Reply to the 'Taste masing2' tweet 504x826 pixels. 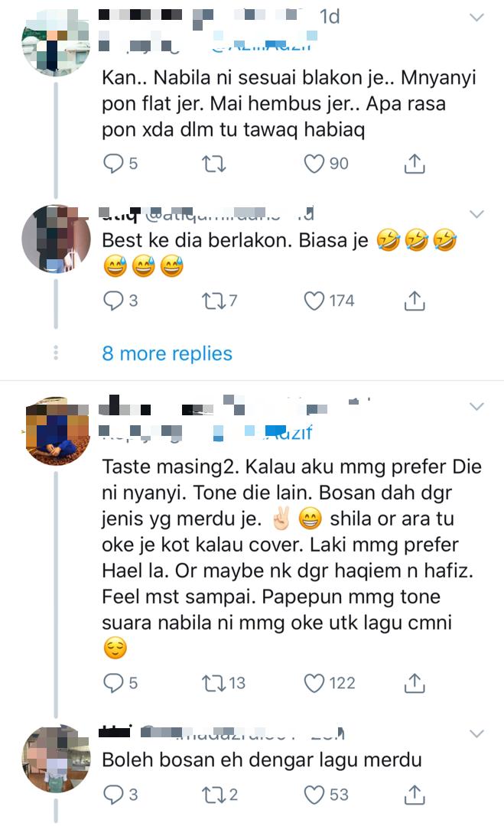[x=113, y=682]
